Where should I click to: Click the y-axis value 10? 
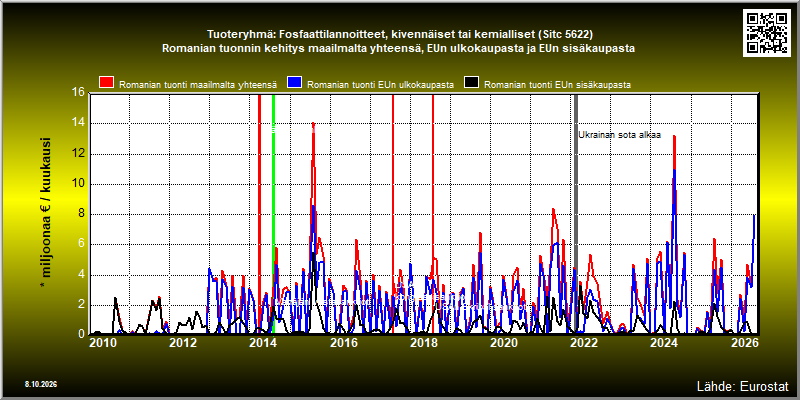point(78,184)
